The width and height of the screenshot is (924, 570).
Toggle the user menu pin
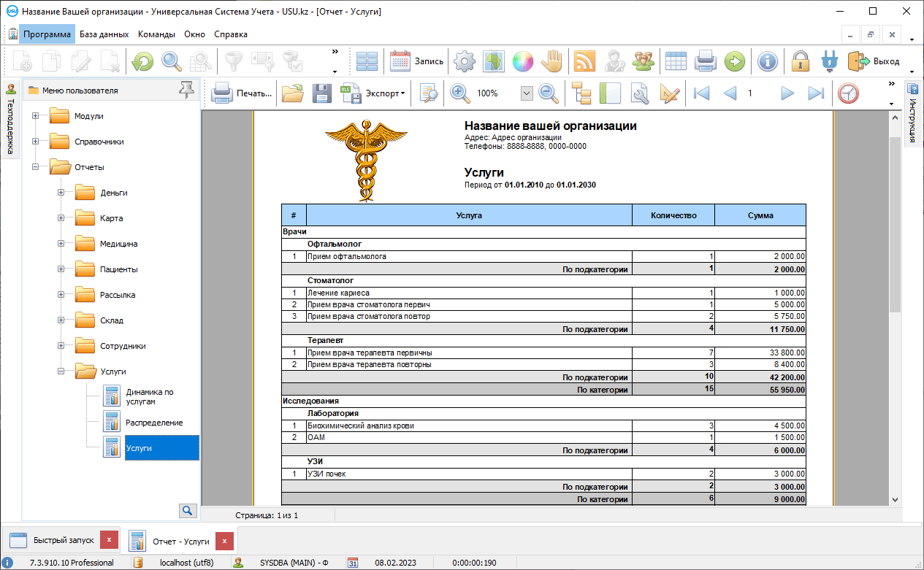coord(188,90)
